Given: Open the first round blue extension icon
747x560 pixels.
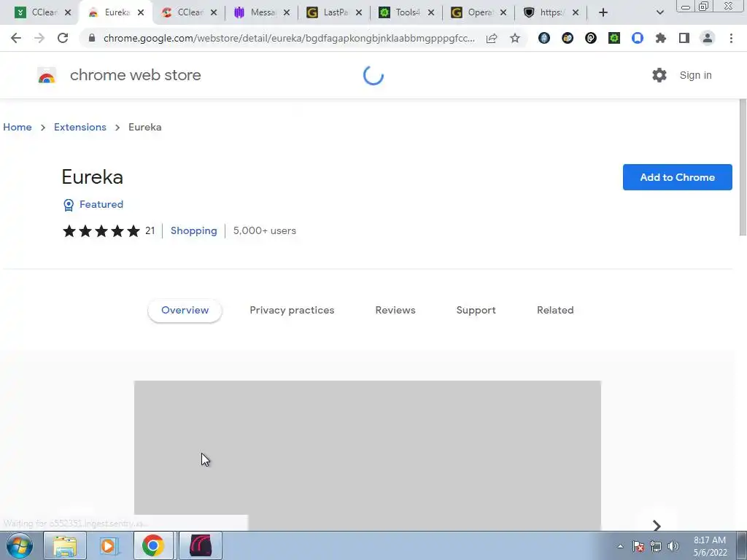Looking at the screenshot, I should point(544,38).
